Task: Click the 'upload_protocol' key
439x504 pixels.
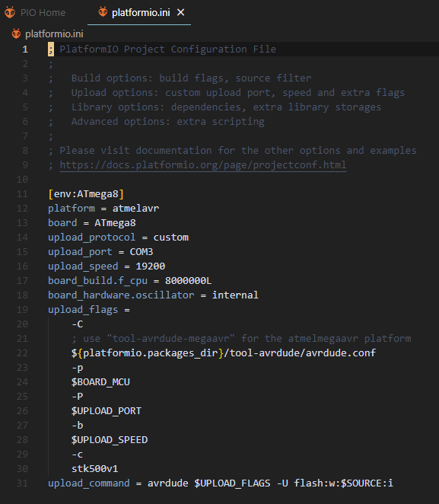Action: coord(92,238)
